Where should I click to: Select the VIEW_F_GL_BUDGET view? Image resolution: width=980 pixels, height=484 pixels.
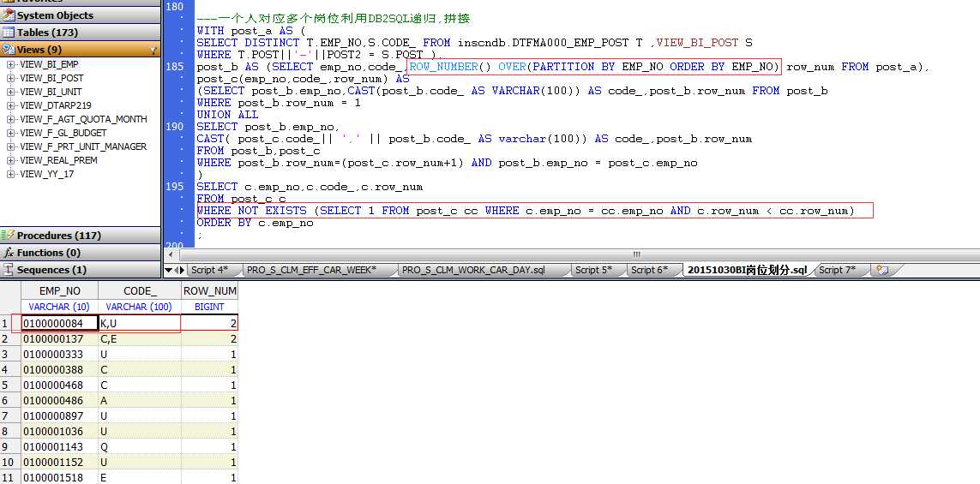(63, 133)
